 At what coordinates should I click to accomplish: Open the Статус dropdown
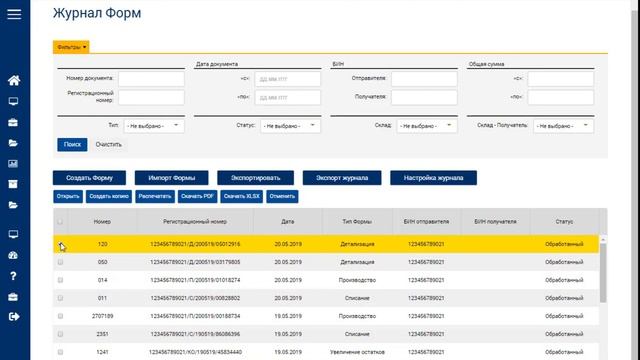click(290, 126)
